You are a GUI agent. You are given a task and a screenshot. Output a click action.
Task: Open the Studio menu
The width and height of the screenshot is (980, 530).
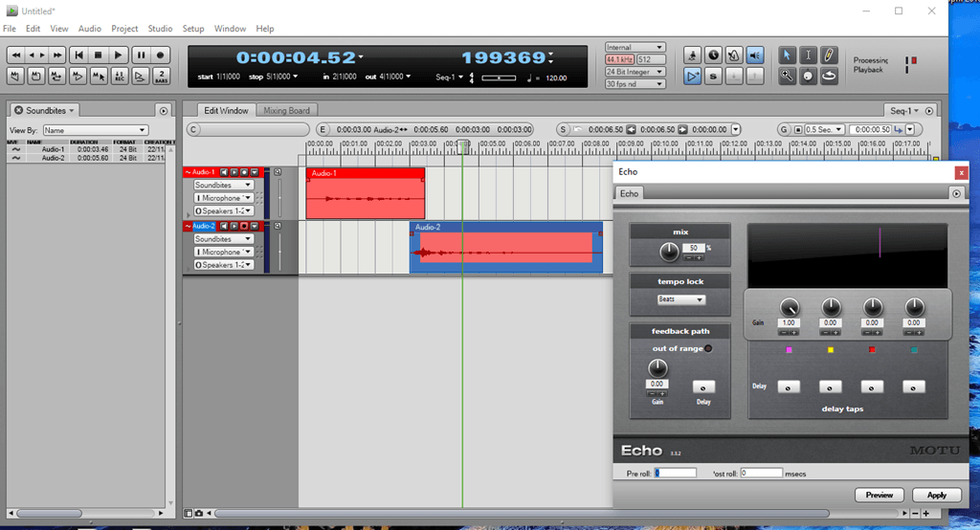(x=160, y=29)
